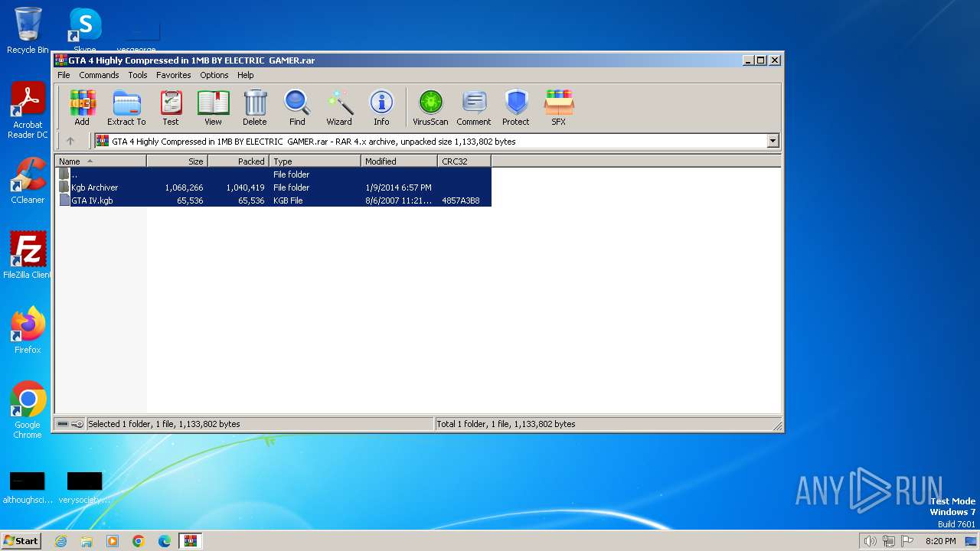Viewport: 980px width, 551px height.
Task: Click the Extract To toolbar icon
Action: (126, 107)
